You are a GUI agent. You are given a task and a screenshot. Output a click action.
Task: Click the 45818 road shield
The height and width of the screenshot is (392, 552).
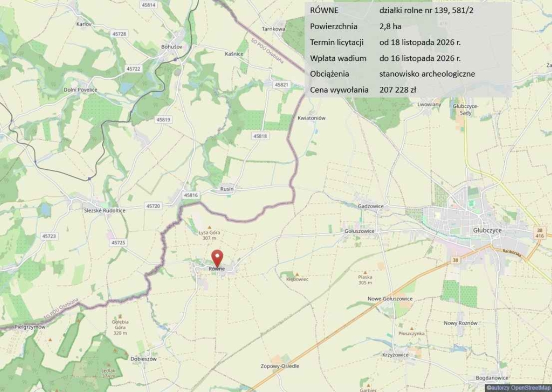tap(260, 136)
